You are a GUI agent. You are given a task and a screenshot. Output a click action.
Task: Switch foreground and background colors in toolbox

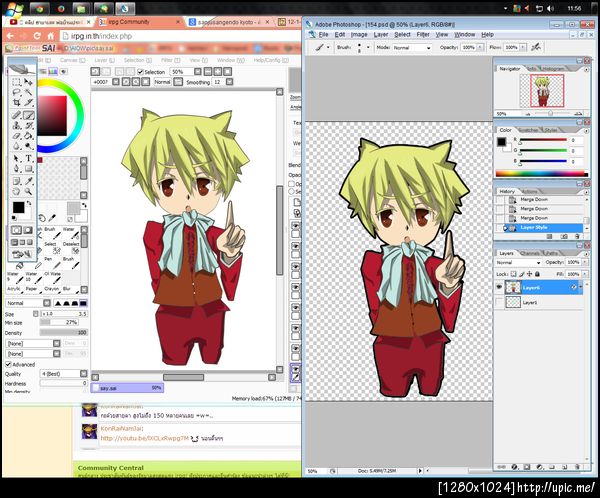click(28, 203)
